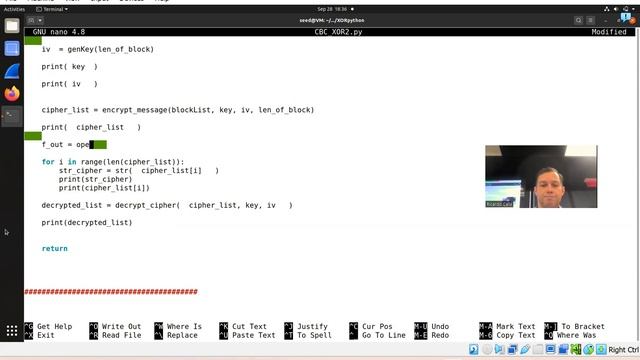The height and width of the screenshot is (360, 640).
Task: Click VirtualBox keyboard capture indicator
Action: (x=601, y=349)
